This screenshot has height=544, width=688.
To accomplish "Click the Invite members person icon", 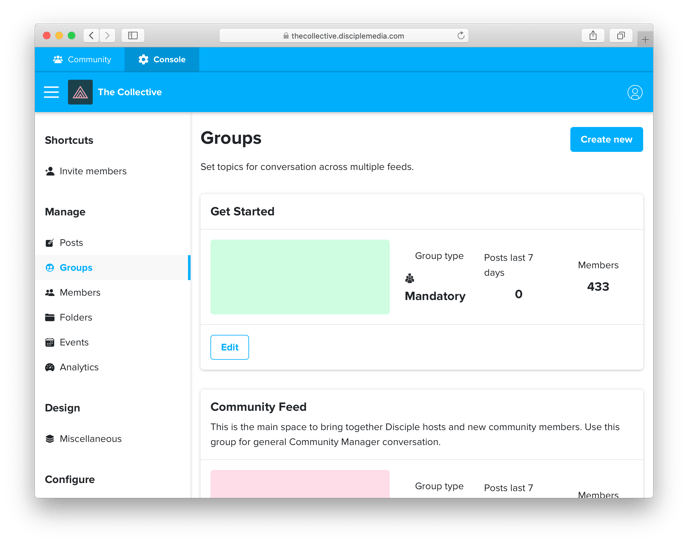I will click(50, 171).
